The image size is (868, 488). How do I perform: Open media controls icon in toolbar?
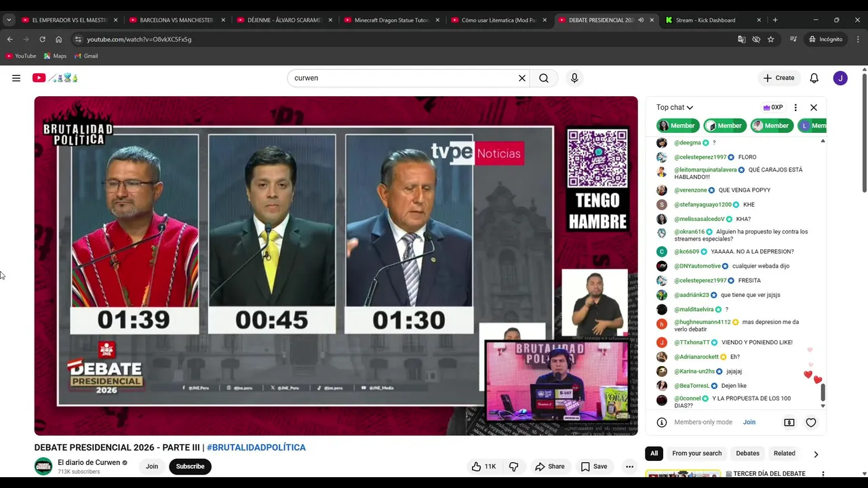click(793, 39)
